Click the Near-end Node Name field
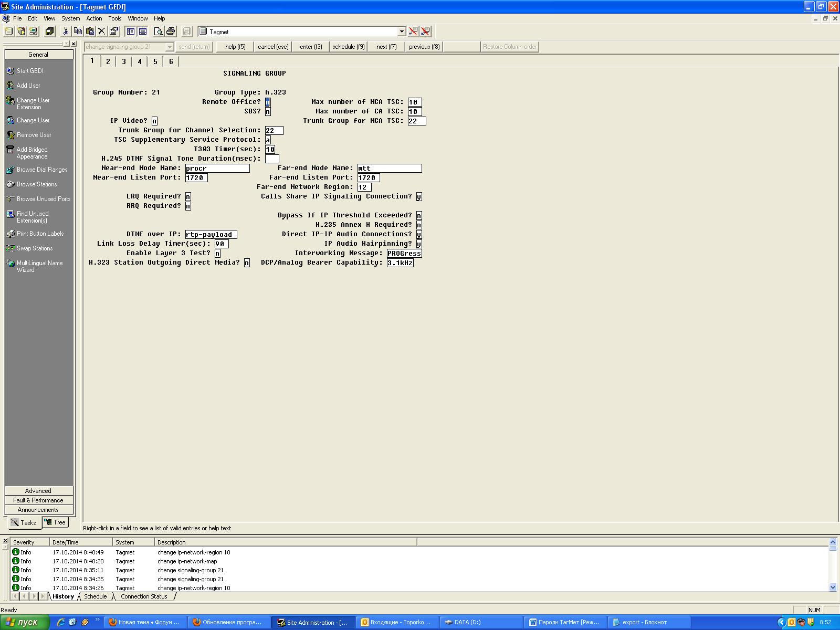Screen dimensions: 840x630 point(217,169)
